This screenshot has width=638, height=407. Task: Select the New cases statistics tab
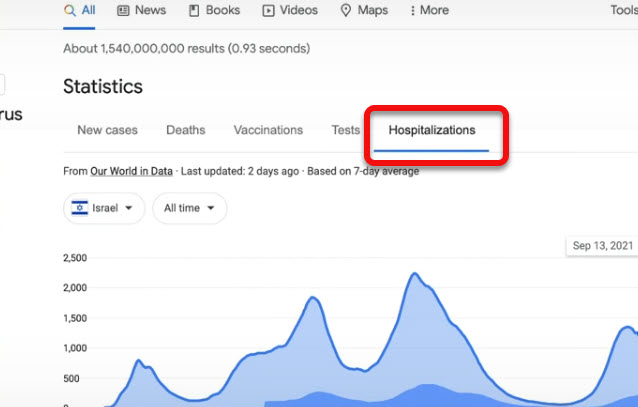point(107,130)
